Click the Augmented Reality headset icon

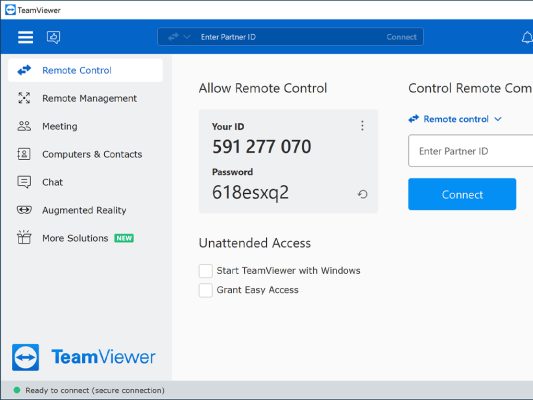tap(24, 210)
